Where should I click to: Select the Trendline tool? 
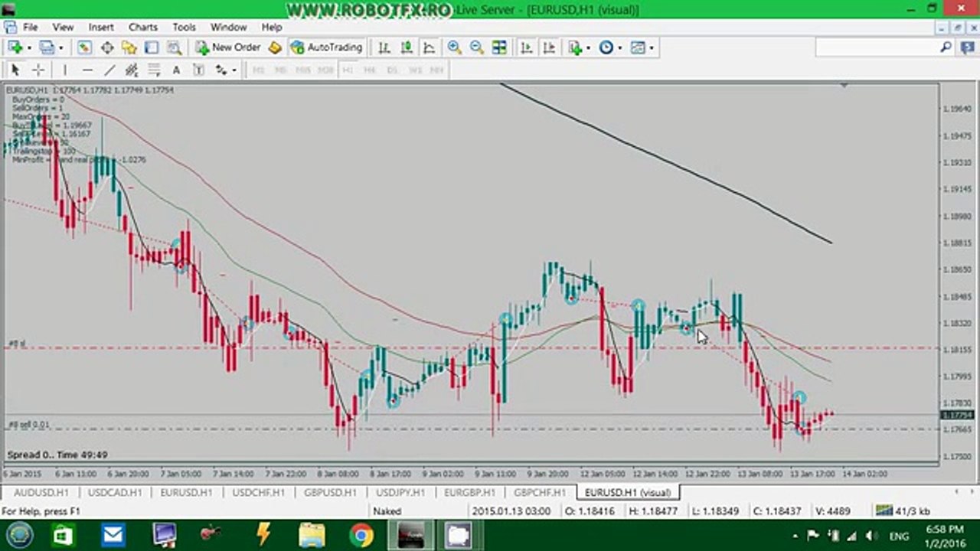coord(109,70)
